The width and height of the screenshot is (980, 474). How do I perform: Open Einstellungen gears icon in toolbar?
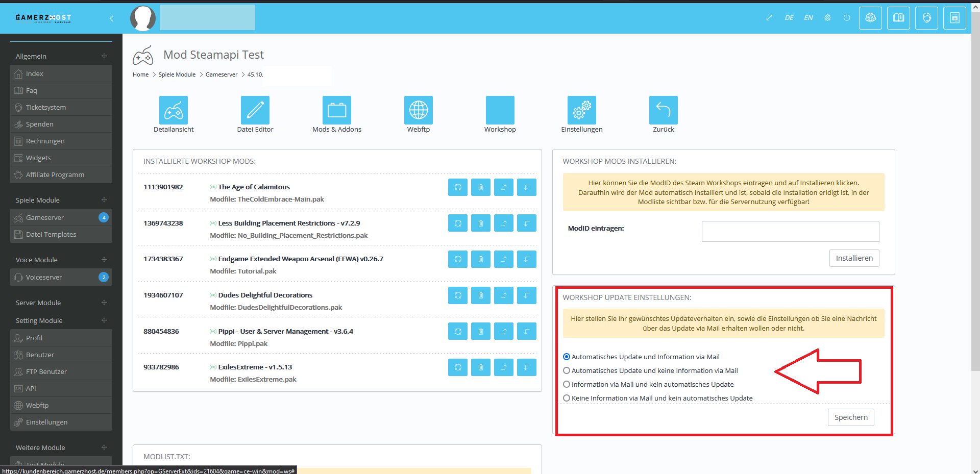coord(581,110)
